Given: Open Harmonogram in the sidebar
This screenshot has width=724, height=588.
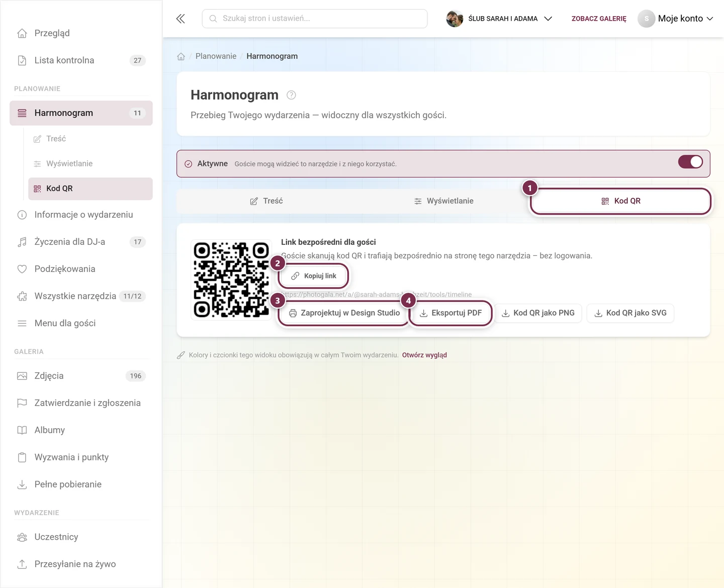Looking at the screenshot, I should (x=81, y=113).
